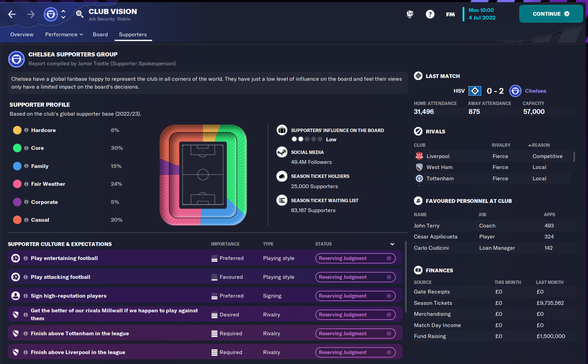Show info for Family supporters
This screenshot has width=588, height=364.
(x=26, y=166)
